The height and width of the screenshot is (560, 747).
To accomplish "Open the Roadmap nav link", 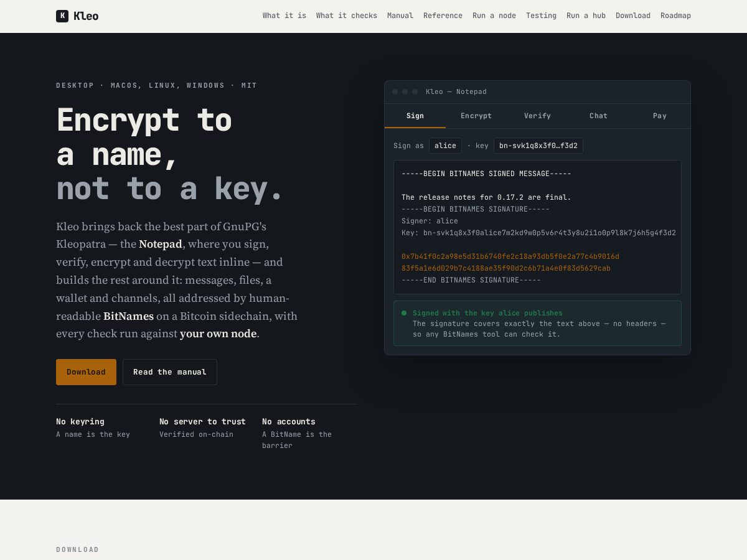I will point(675,16).
